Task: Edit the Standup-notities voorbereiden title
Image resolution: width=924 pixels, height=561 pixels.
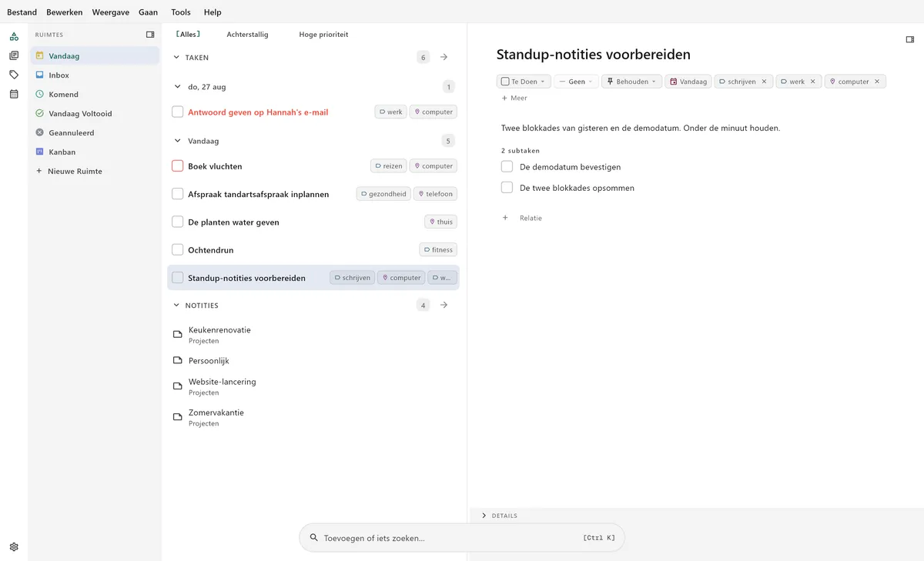Action: [x=594, y=55]
